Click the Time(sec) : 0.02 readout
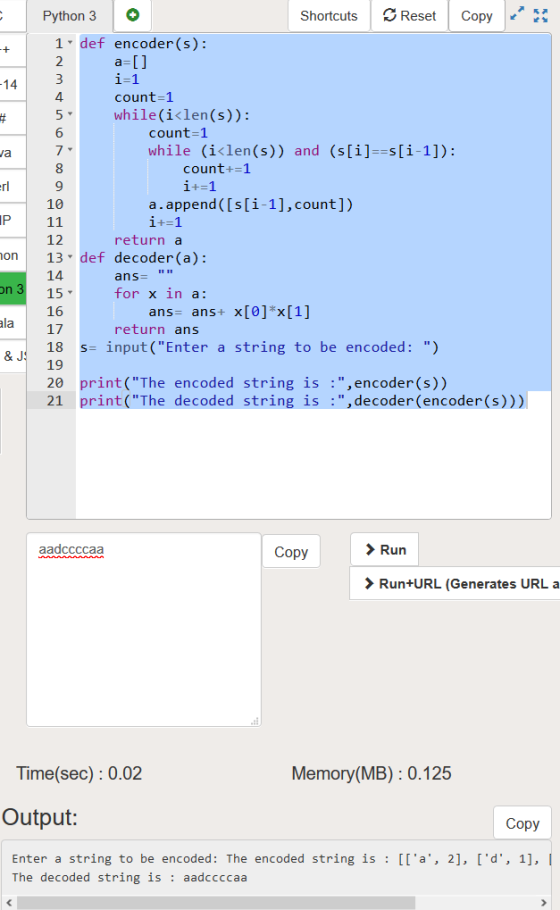560x910 pixels. click(79, 773)
